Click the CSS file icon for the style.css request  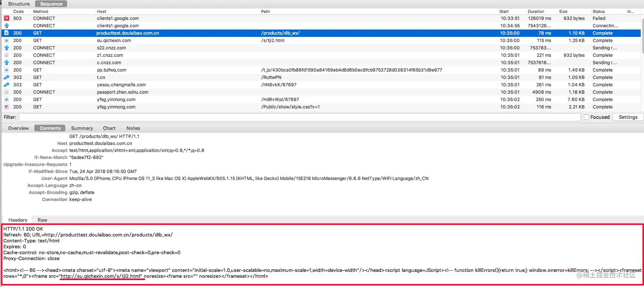pyautogui.click(x=7, y=107)
